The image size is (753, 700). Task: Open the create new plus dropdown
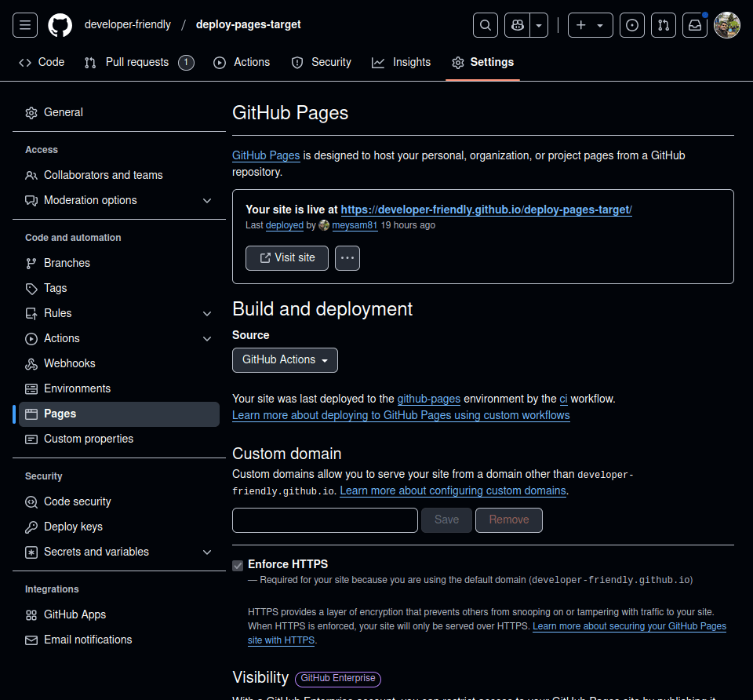point(590,25)
